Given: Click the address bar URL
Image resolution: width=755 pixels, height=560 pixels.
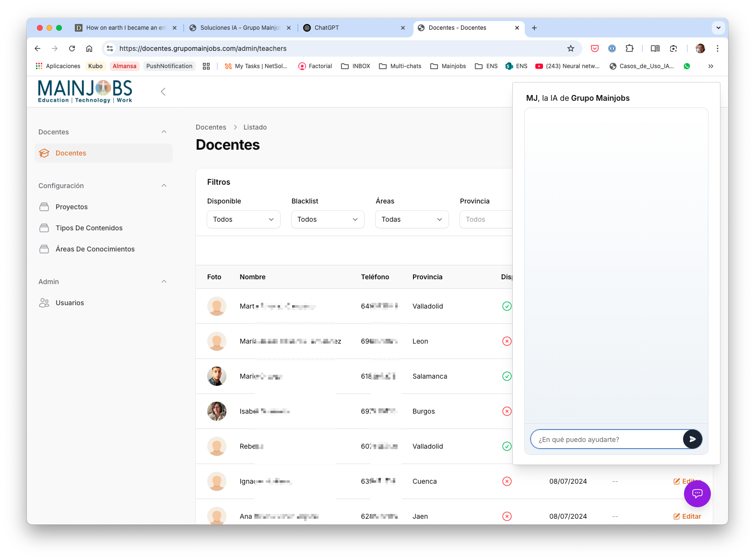Looking at the screenshot, I should 203,48.
